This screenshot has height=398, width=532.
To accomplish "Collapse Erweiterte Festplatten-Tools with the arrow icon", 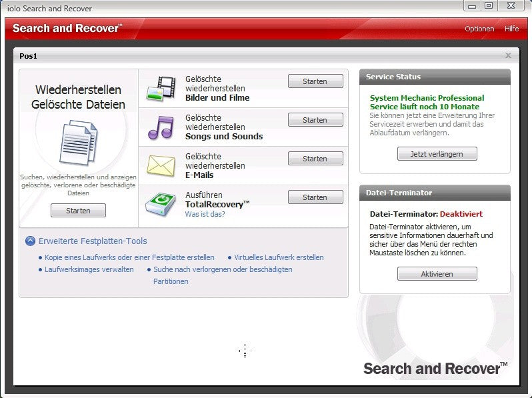I will point(30,241).
